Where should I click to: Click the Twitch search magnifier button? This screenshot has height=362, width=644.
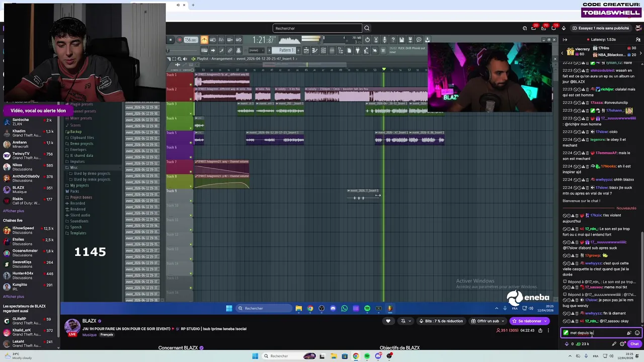point(367,28)
